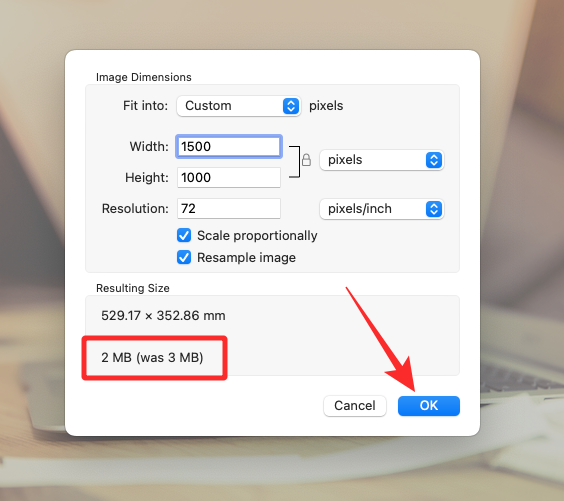Select the 2 MB (was 3 MB) text
Image resolution: width=564 pixels, height=501 pixels.
tap(152, 357)
